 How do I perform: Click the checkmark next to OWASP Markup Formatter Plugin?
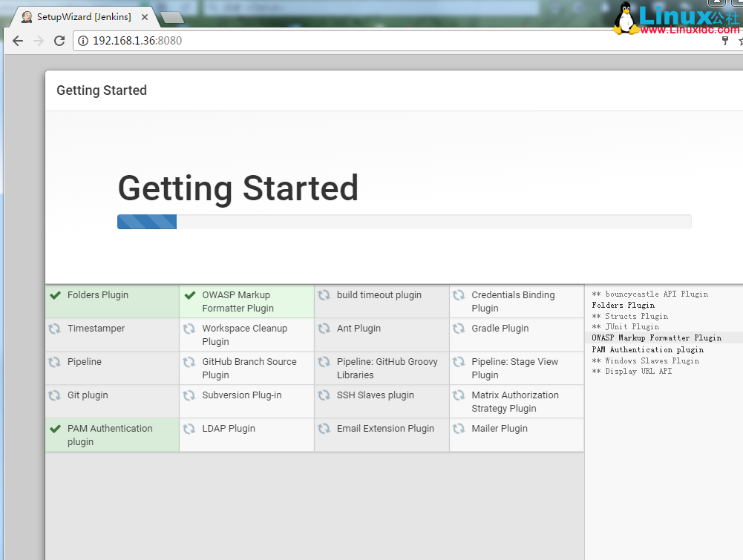[190, 294]
